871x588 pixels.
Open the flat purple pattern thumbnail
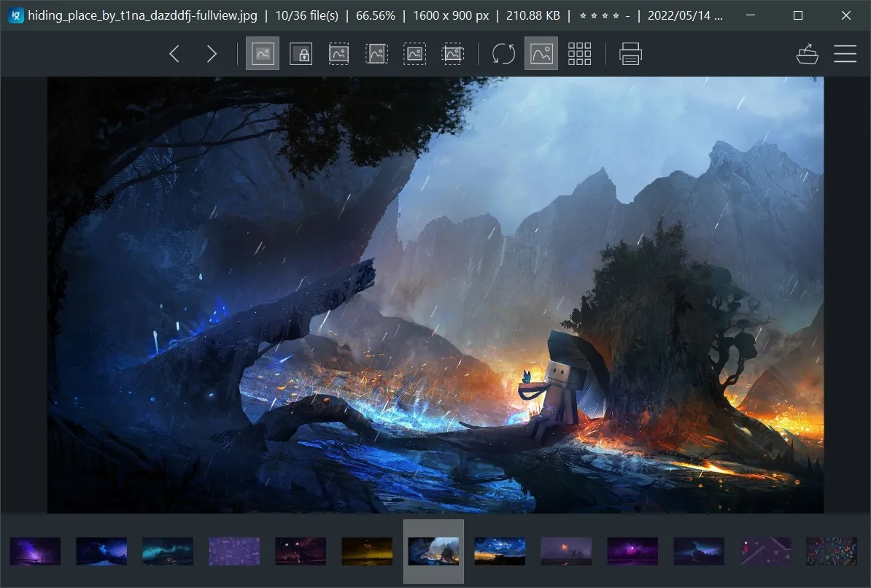[x=234, y=551]
